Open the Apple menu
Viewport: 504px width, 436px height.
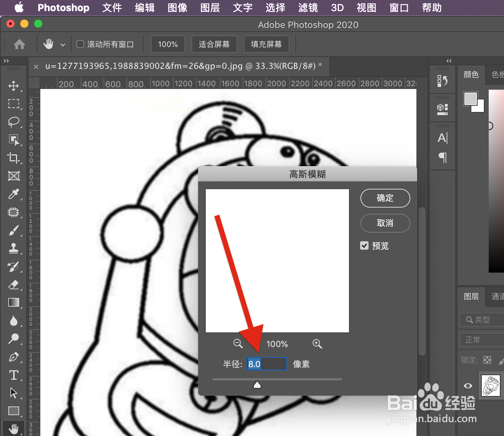pos(19,7)
